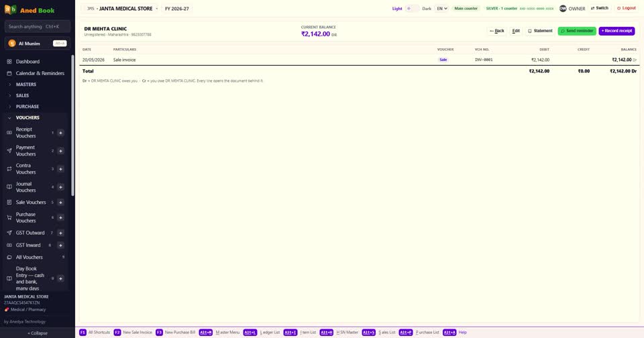Click the Back button
Image resolution: width=644 pixels, height=338 pixels.
[x=497, y=31]
